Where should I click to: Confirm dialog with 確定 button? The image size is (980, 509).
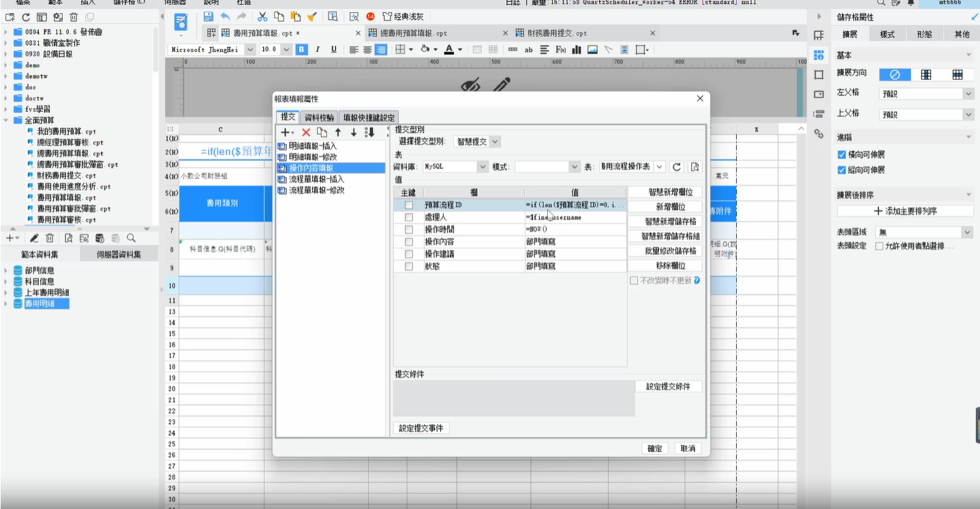[655, 448]
